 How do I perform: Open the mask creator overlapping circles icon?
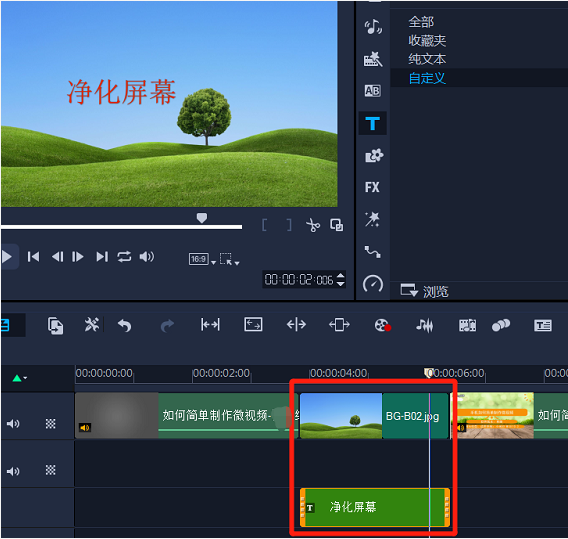[x=501, y=325]
